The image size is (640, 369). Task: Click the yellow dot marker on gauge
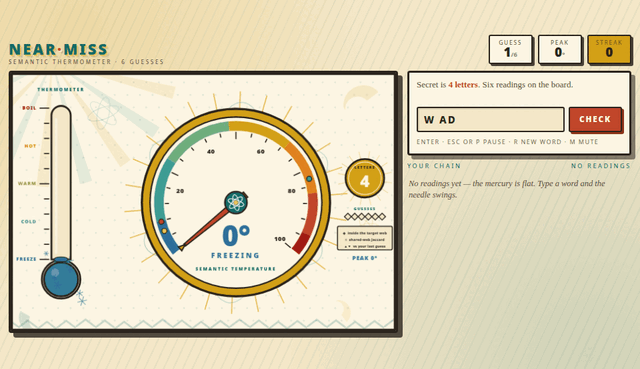pos(164,231)
